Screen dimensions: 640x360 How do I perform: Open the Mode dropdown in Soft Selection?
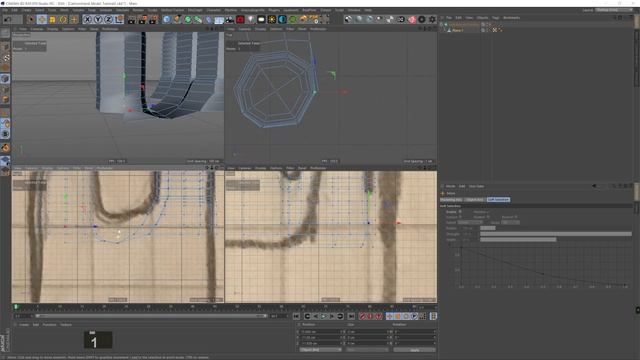[x=510, y=222]
